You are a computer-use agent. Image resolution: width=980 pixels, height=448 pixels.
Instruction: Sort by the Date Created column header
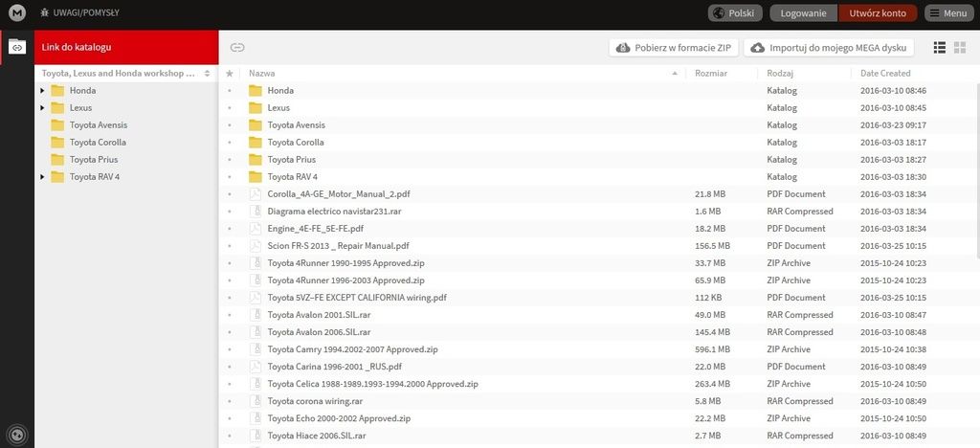885,73
